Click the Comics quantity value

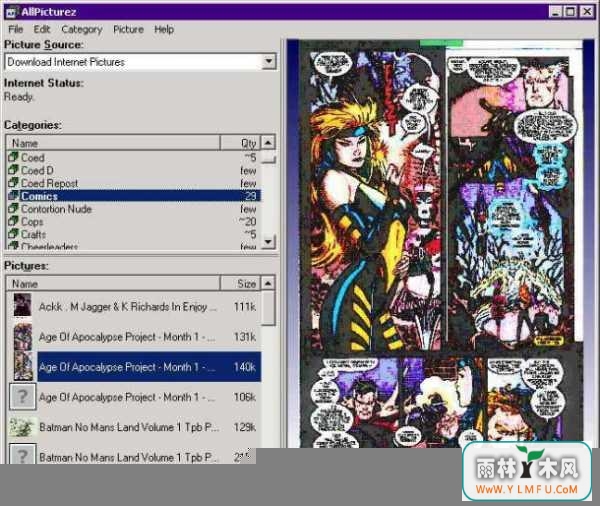pos(251,196)
